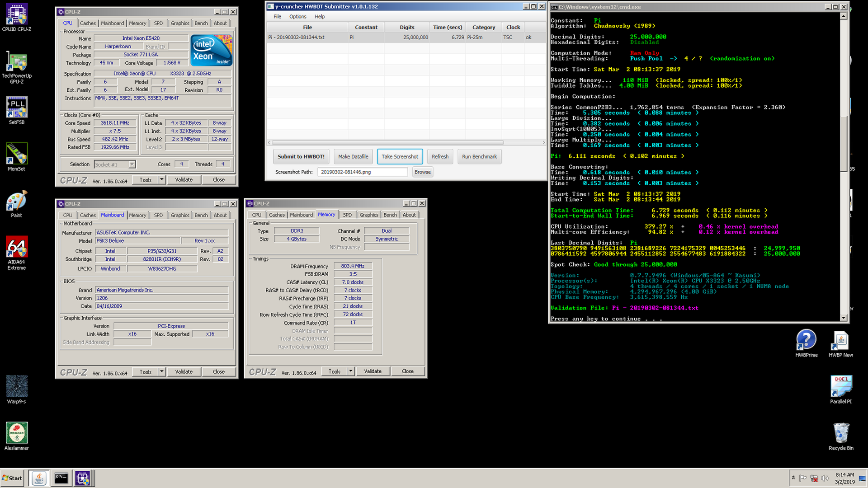868x488 pixels.
Task: Open the MemSet desktop icon
Action: pyautogui.click(x=17, y=157)
